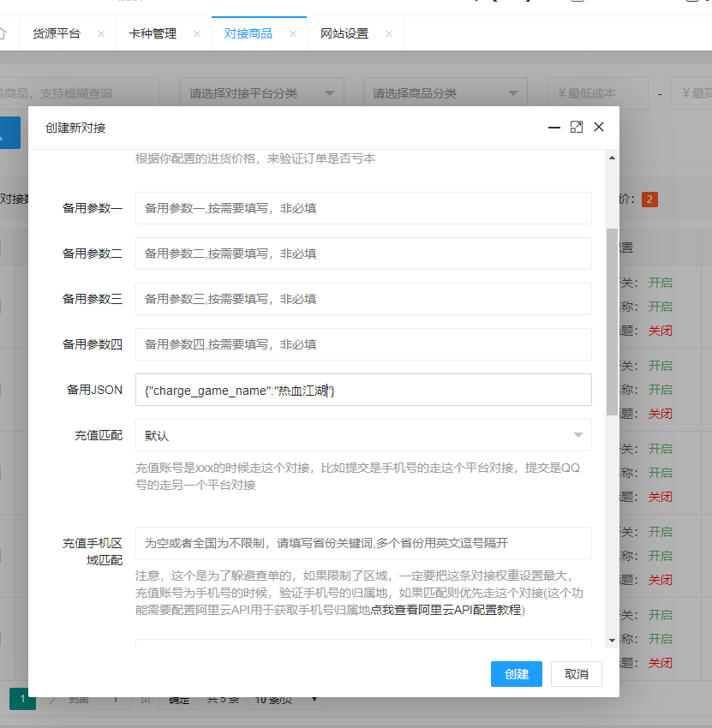This screenshot has height=728, width=712.
Task: Switch to the 网站设置 tab
Action: coord(344,34)
